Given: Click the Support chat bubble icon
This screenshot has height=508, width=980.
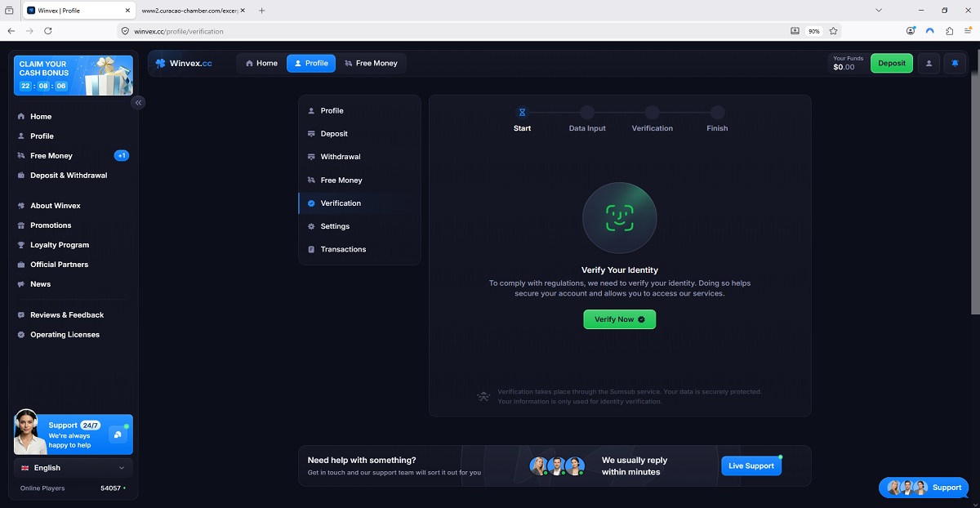Looking at the screenshot, I should pyautogui.click(x=118, y=434).
